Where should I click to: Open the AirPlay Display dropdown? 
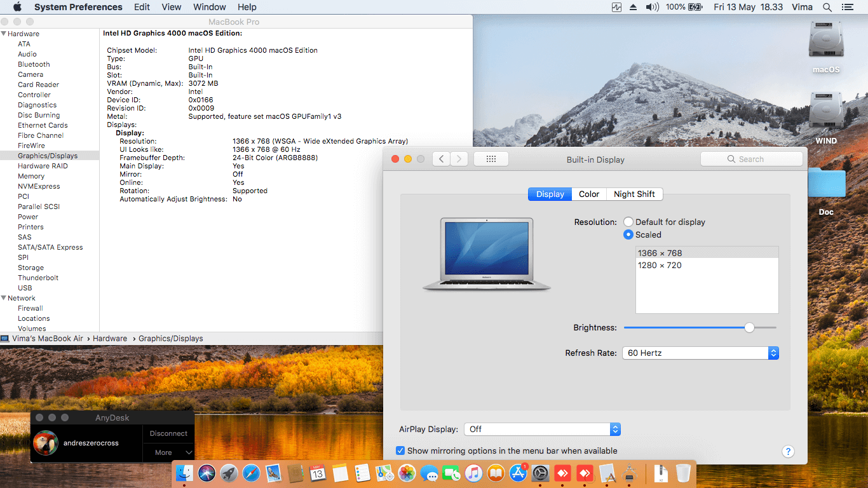coord(542,429)
